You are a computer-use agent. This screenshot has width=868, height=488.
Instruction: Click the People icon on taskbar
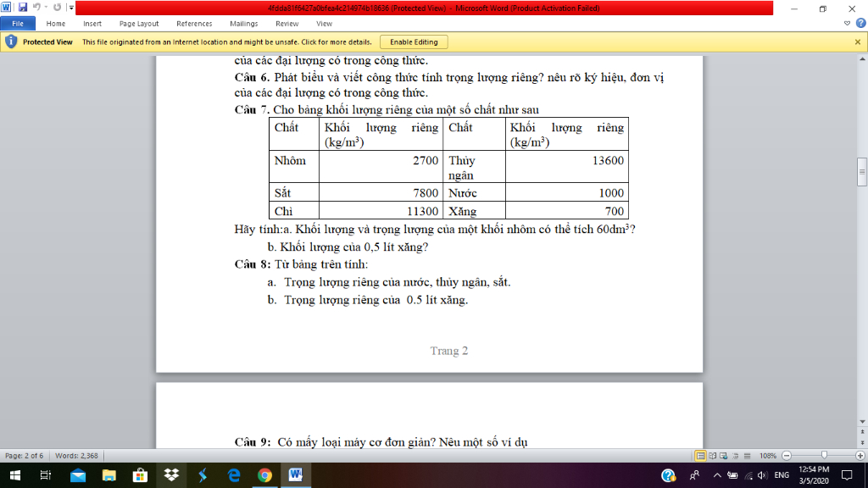(694, 475)
